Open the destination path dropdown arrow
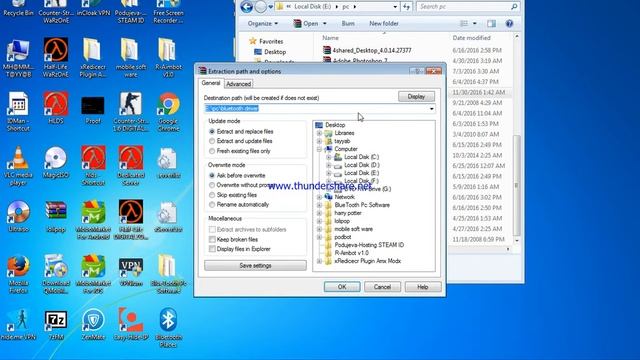Screen dimensions: 640x360 [x=431, y=109]
